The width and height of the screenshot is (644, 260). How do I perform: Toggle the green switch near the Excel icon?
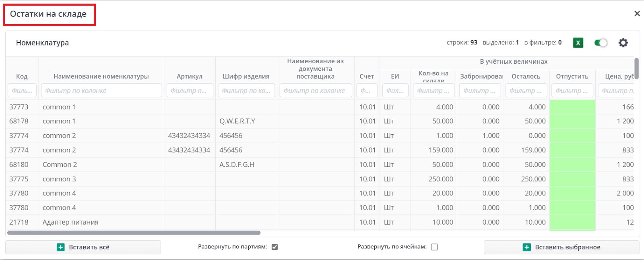coord(601,43)
